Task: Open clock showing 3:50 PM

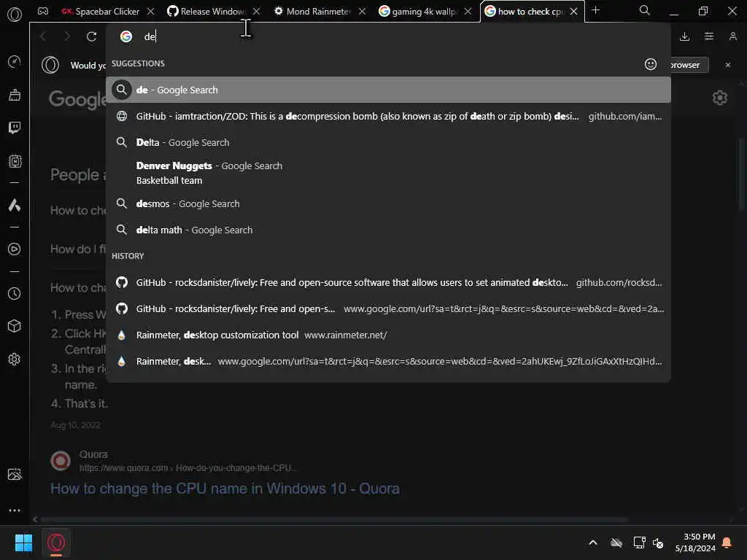Action: pyautogui.click(x=695, y=542)
